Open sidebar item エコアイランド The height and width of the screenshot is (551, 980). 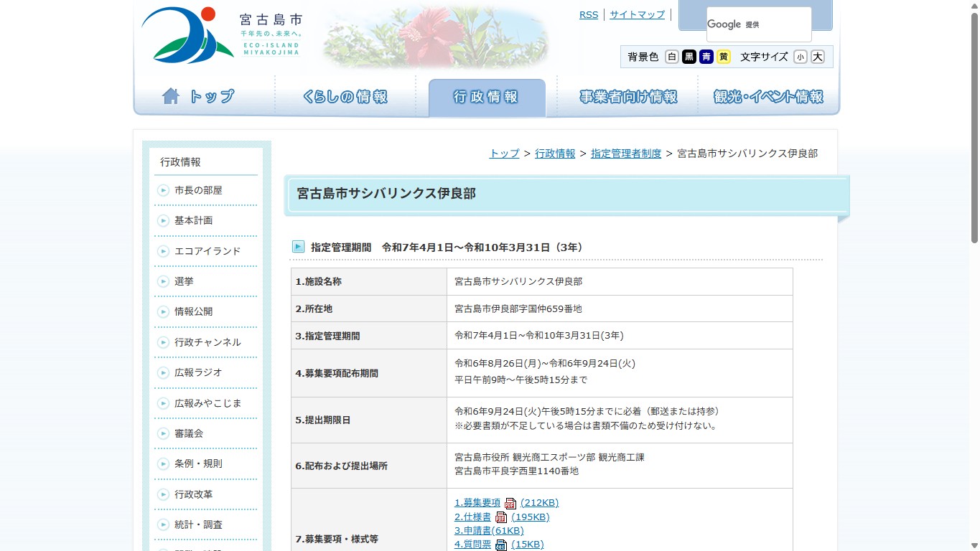(207, 251)
